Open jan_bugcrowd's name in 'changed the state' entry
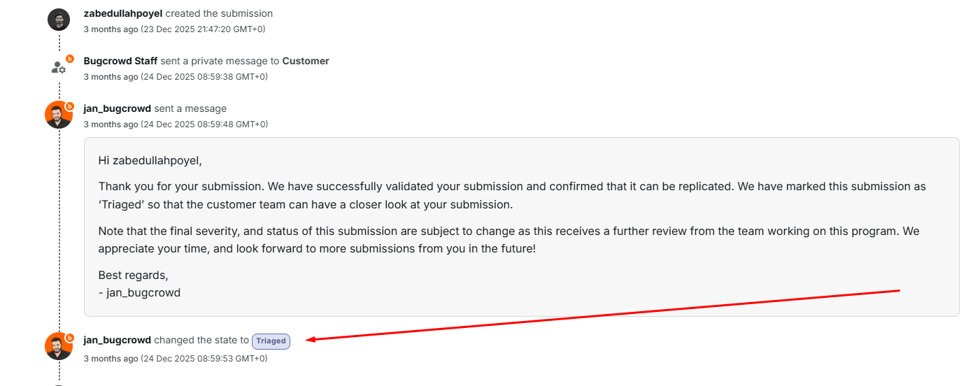The height and width of the screenshot is (386, 980). [x=117, y=340]
